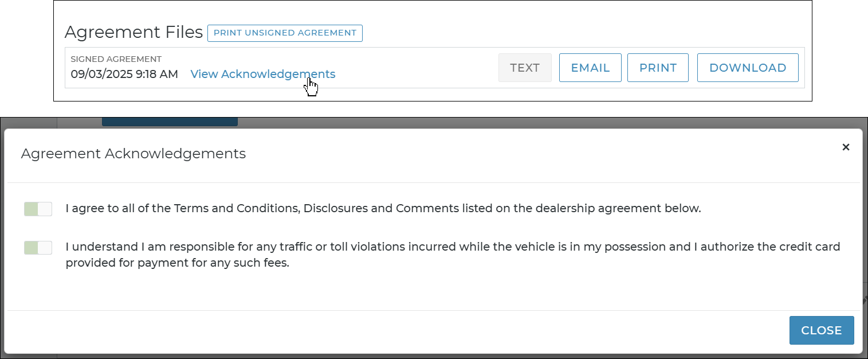The image size is (868, 359).
Task: Click the SIGNED AGREEMENT label
Action: (116, 59)
